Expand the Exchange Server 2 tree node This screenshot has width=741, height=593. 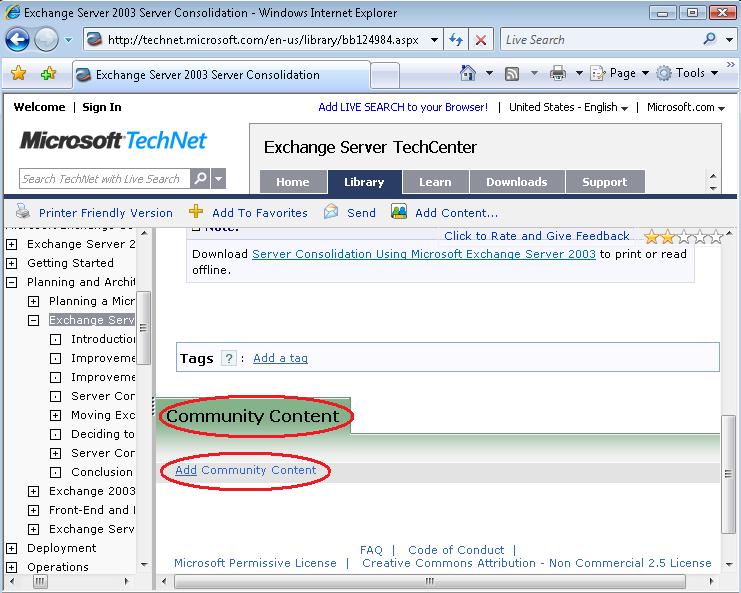click(12, 244)
